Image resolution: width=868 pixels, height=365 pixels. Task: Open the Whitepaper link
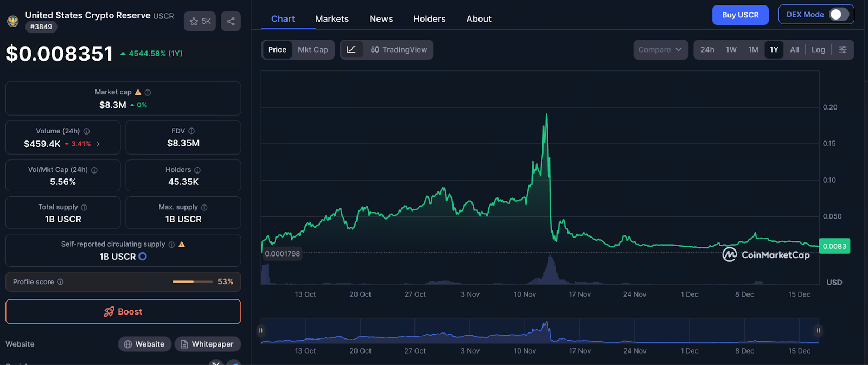(207, 344)
